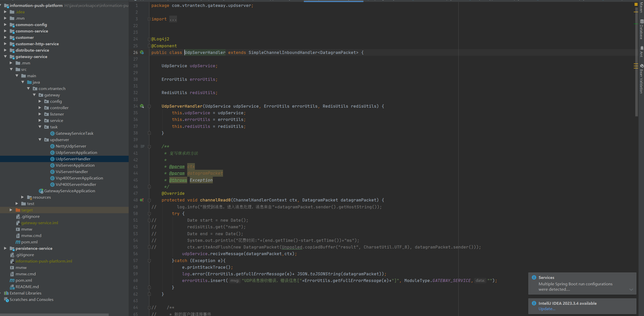Click the IntelliJ IDEA update notification info icon
Viewport: 644px width, 316px height.
coord(534,303)
